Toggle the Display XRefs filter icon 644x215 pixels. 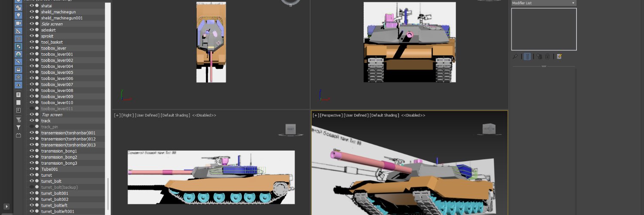pyautogui.click(x=18, y=54)
